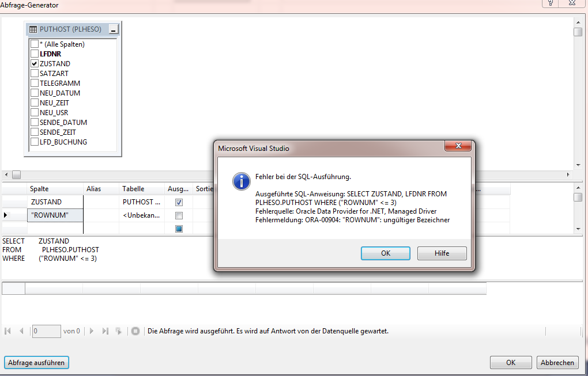Click OK in the error dialog
Image resolution: width=588 pixels, height=376 pixels.
coord(386,253)
